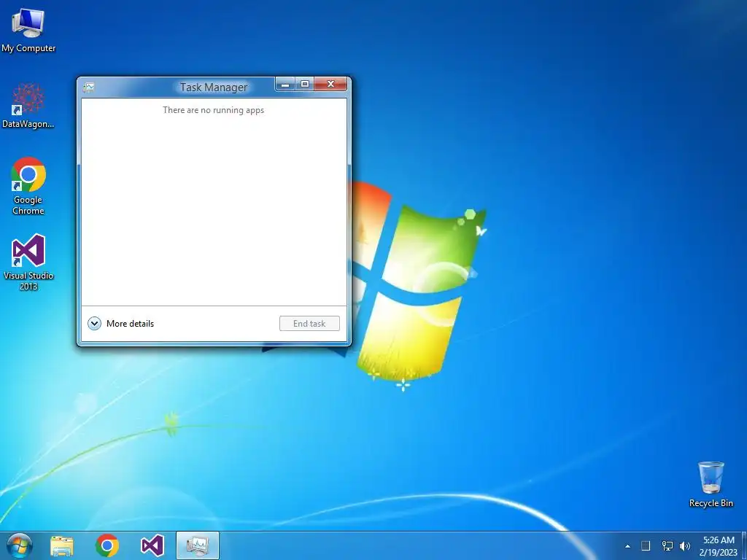Image resolution: width=747 pixels, height=560 pixels.
Task: Minimize the Task Manager window
Action: click(x=285, y=85)
